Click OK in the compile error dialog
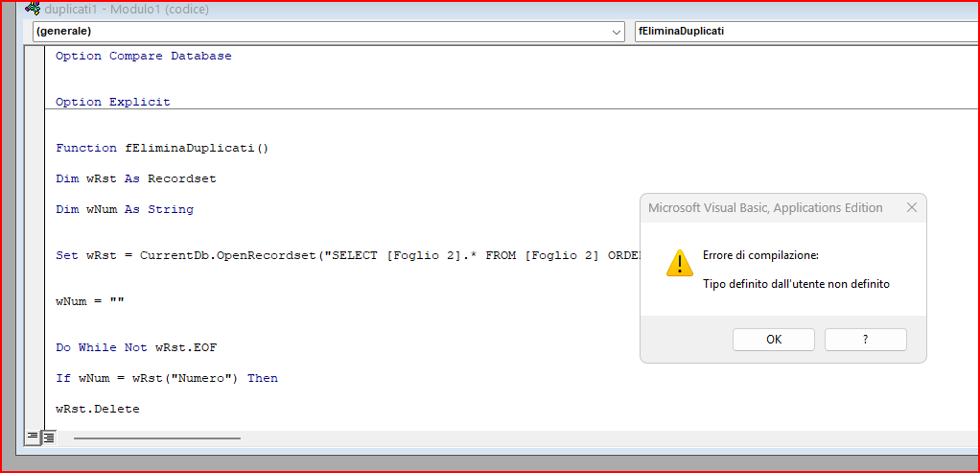 [x=774, y=340]
